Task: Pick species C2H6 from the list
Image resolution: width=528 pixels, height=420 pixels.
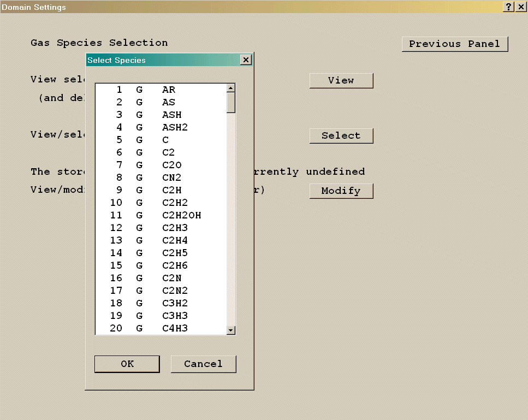Action: 175,265
